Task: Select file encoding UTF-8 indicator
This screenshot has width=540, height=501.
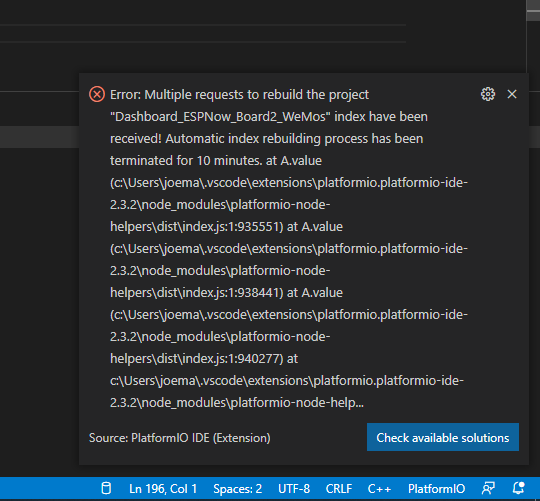Action: [294, 489]
